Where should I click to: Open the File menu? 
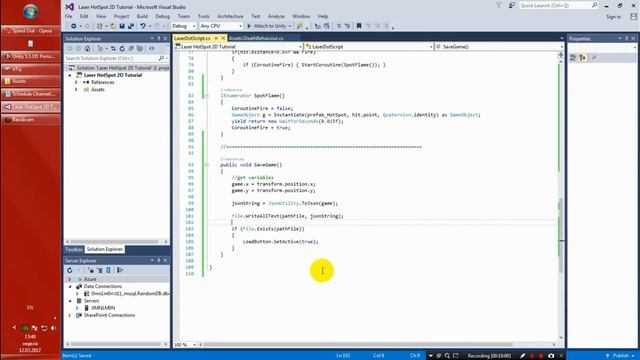point(69,16)
